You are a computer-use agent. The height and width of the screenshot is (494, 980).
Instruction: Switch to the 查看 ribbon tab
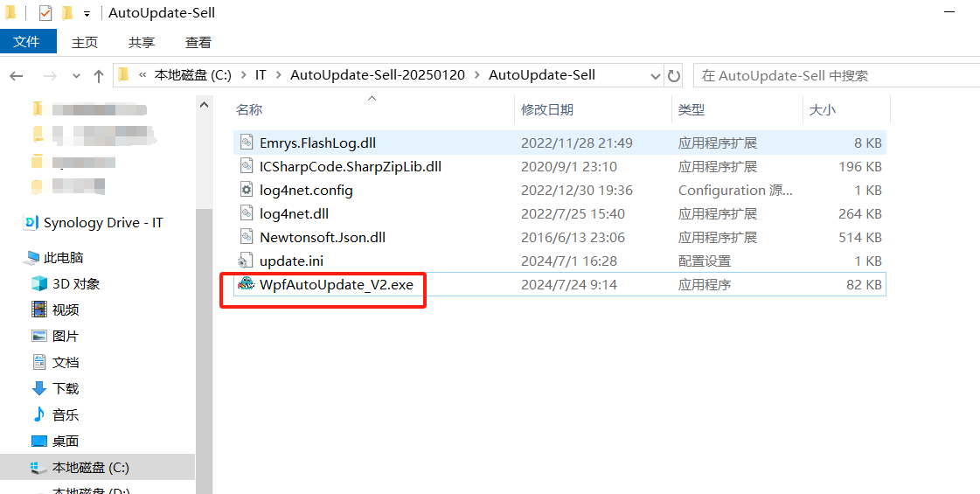coord(198,42)
